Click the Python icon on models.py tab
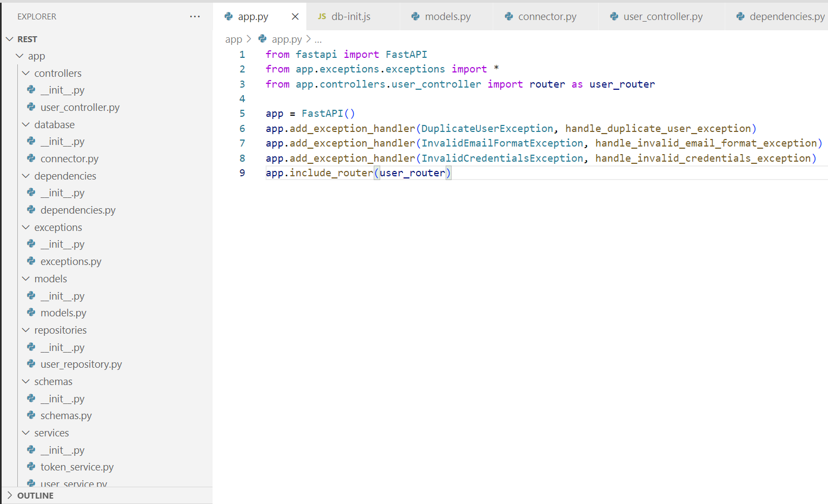Viewport: 828px width, 504px height. click(415, 17)
